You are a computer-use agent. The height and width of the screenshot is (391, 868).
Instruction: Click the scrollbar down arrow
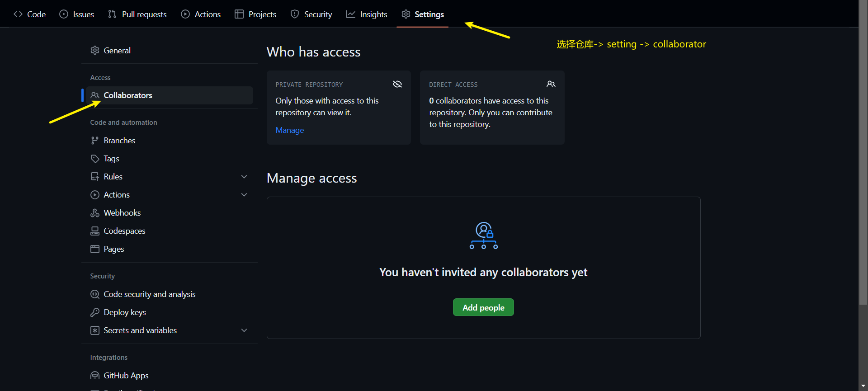(x=863, y=386)
